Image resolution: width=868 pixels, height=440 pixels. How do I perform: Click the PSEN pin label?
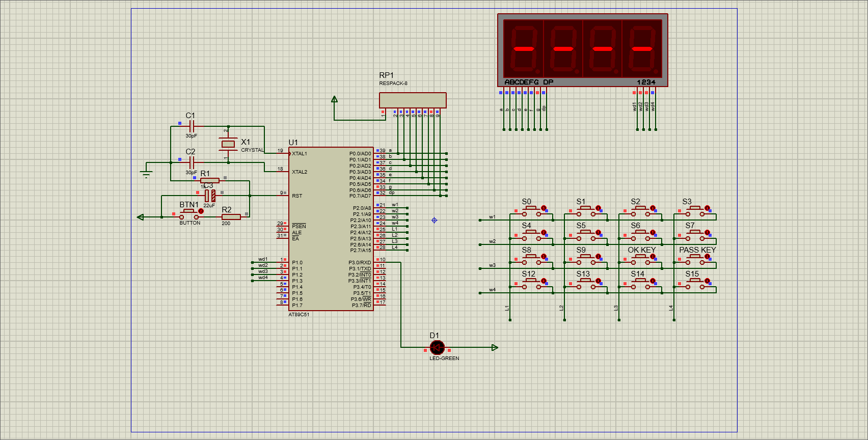(x=299, y=227)
